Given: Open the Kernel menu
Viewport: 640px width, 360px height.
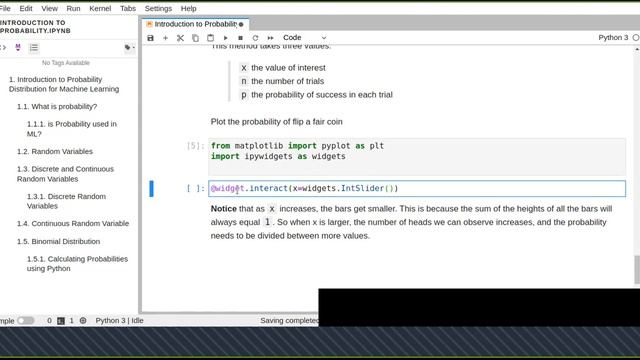Looking at the screenshot, I should [100, 8].
